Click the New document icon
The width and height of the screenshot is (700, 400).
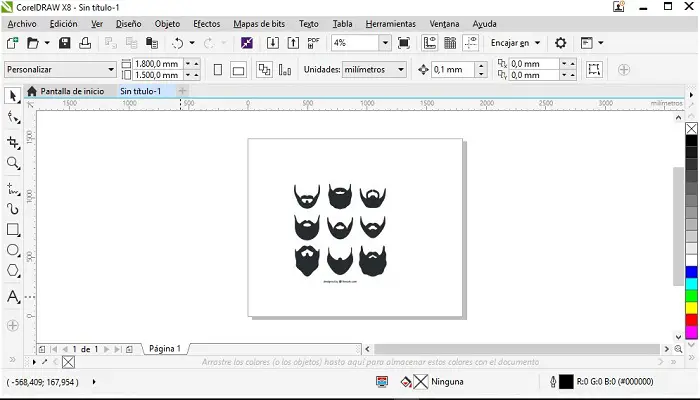click(x=12, y=43)
